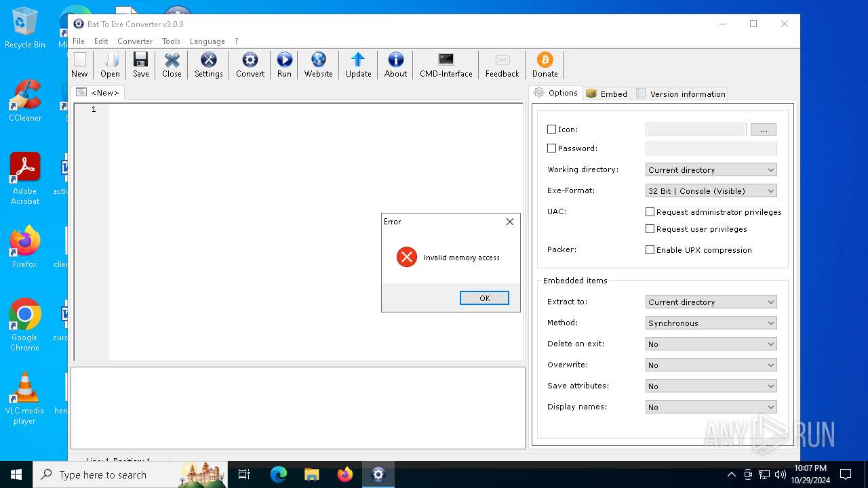Start conversion with the Convert icon

coord(250,65)
